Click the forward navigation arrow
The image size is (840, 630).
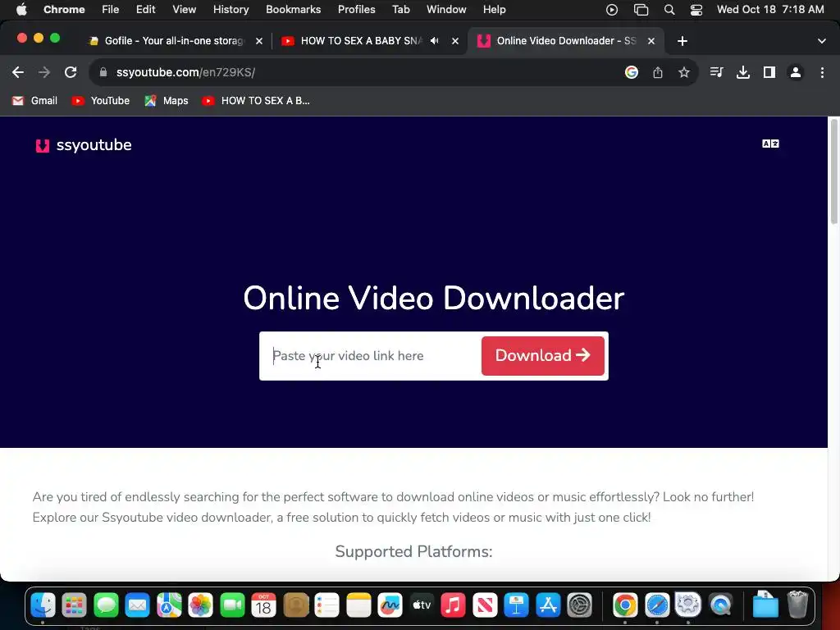44,72
